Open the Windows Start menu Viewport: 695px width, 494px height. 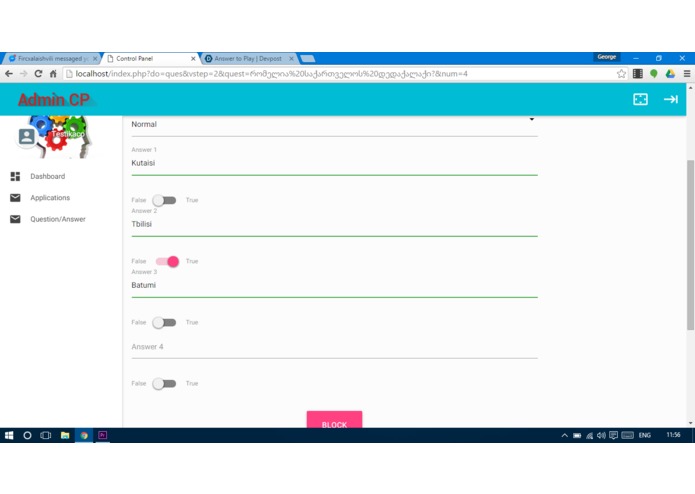[9, 436]
